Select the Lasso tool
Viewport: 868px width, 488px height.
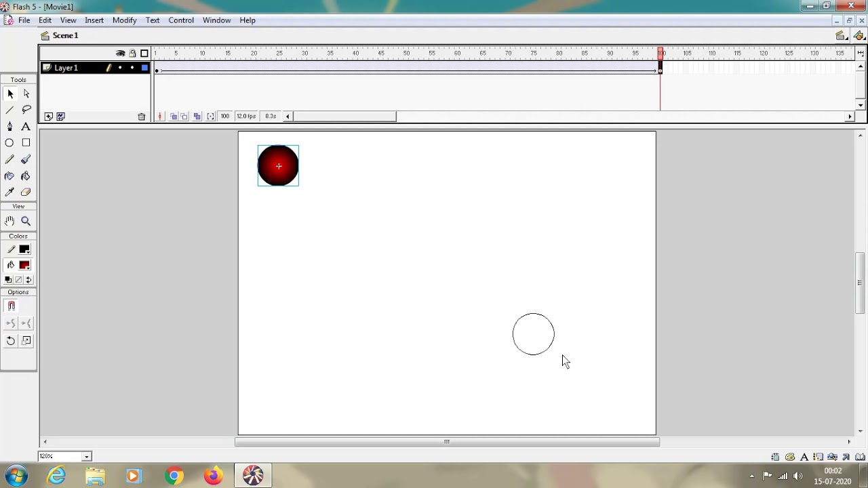click(26, 110)
